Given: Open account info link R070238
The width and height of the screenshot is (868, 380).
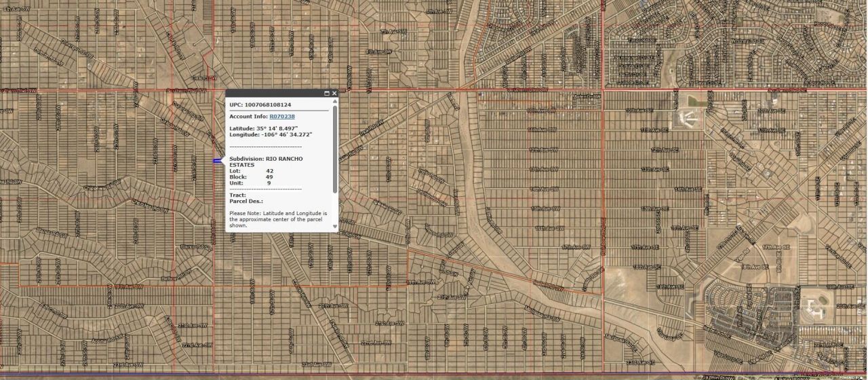Looking at the screenshot, I should coord(282,117).
